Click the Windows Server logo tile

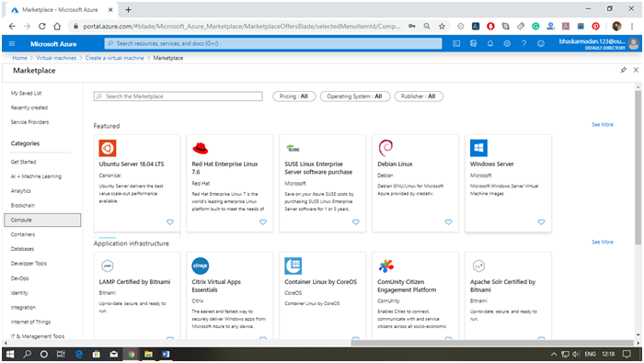[478, 148]
